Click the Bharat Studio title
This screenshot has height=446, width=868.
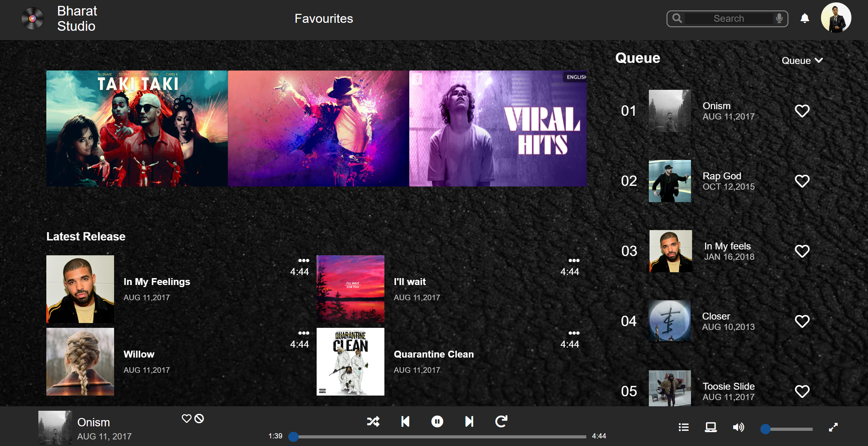(77, 19)
